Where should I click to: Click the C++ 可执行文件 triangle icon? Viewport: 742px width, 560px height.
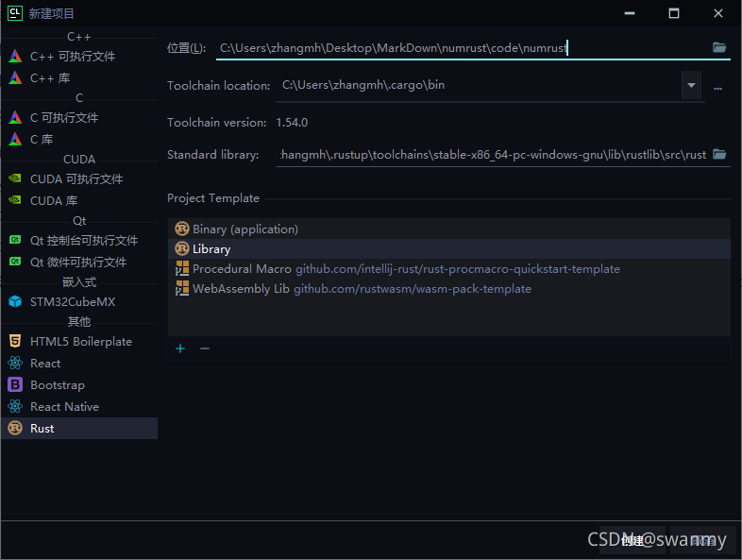pyautogui.click(x=15, y=56)
